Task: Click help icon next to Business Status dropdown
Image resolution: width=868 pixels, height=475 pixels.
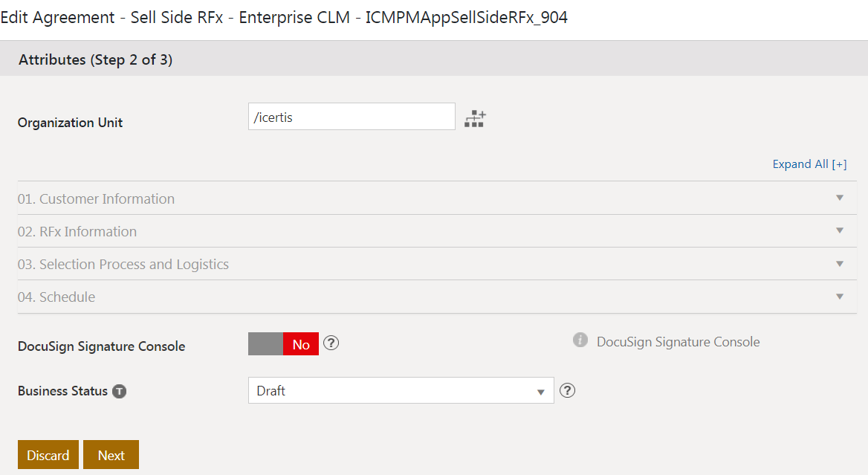Action: (x=567, y=390)
